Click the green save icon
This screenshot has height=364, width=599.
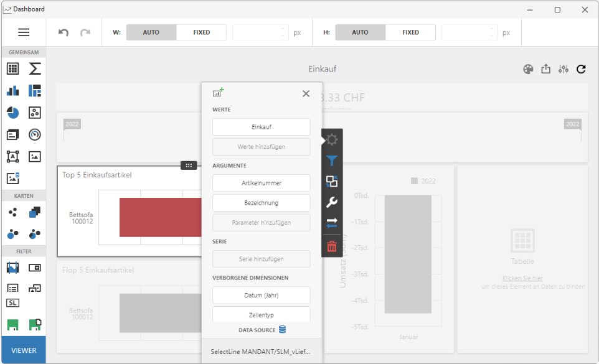pyautogui.click(x=12, y=325)
